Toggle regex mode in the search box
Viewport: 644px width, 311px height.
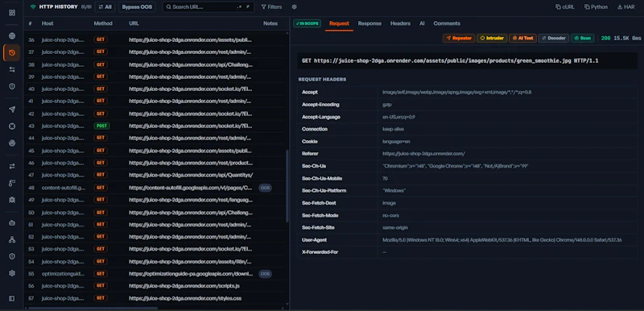click(240, 7)
